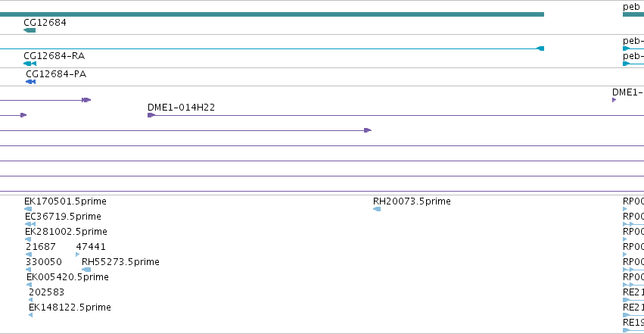This screenshot has width=644, height=334.
Task: Click the EC36719.5prime EST label
Action: [x=63, y=217]
